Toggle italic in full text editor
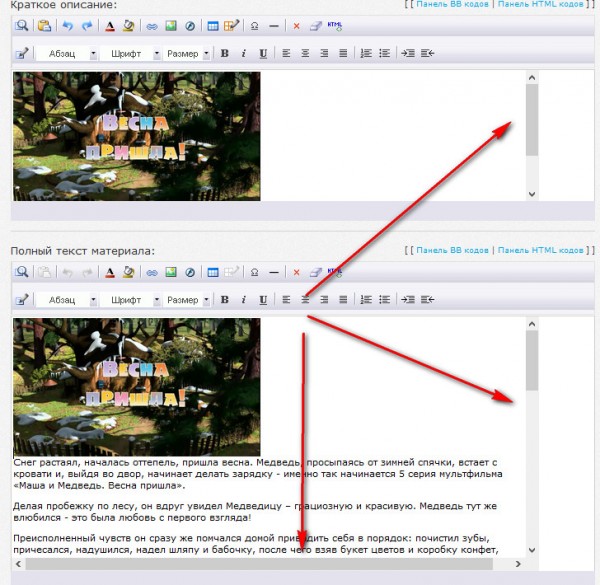This screenshot has width=600, height=585. coord(243,300)
